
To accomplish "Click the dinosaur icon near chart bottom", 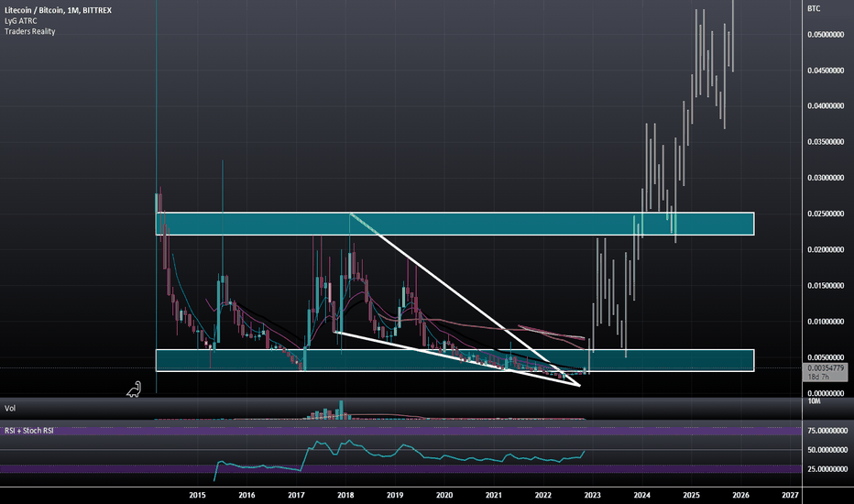I will pyautogui.click(x=135, y=389).
